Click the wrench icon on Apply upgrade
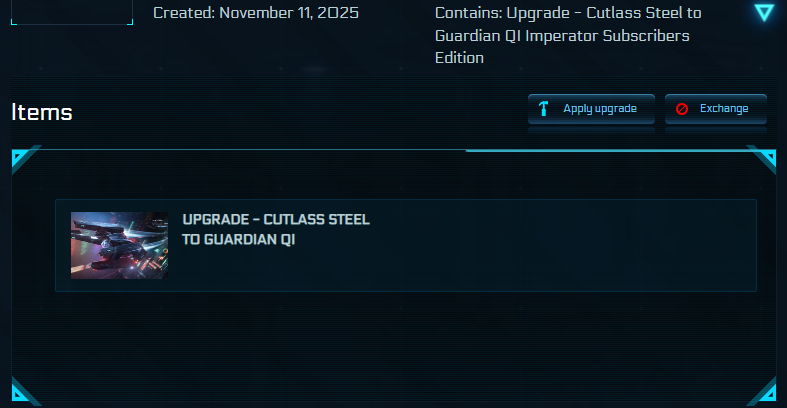 tap(544, 109)
